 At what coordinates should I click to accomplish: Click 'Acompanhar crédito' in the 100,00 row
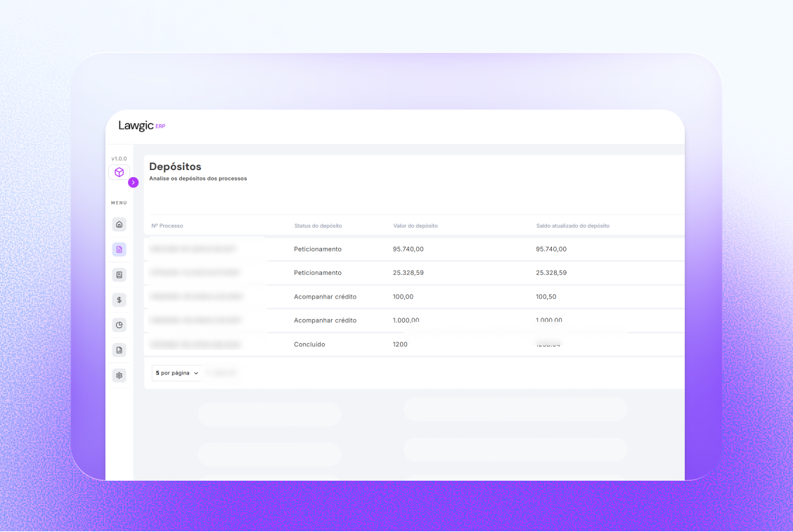tap(325, 297)
